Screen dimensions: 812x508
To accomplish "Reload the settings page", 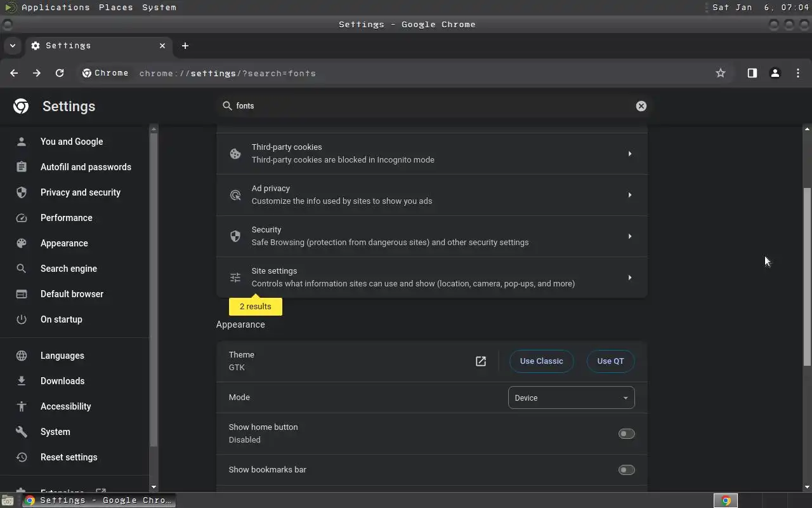I will [60, 73].
